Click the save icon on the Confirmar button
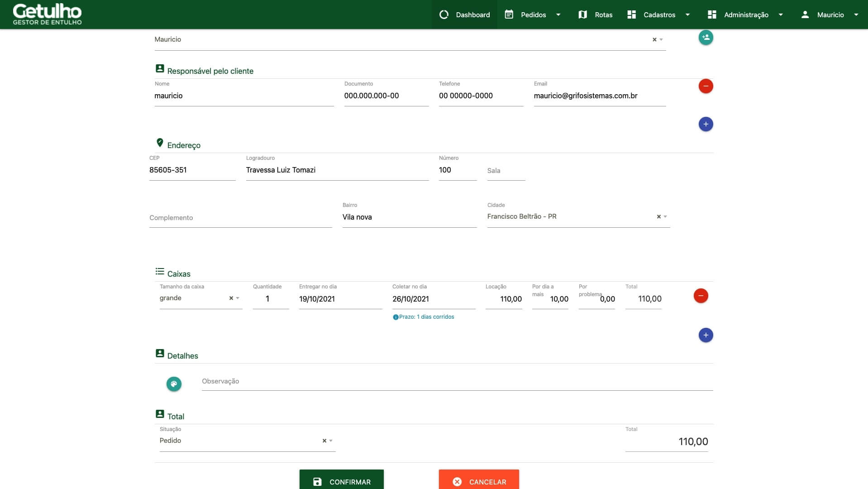 [x=317, y=482]
